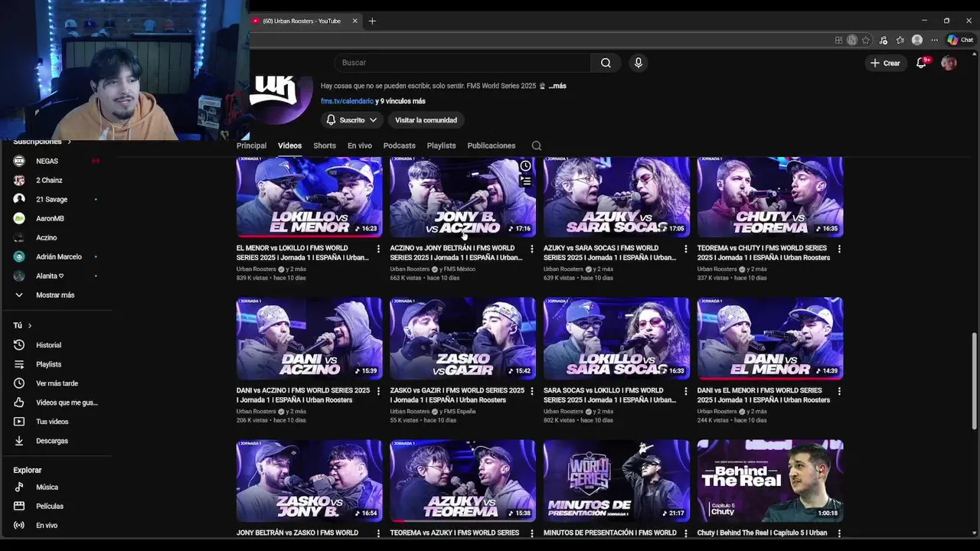Add page to browser favorites star
The height and width of the screenshot is (551, 980).
[866, 40]
